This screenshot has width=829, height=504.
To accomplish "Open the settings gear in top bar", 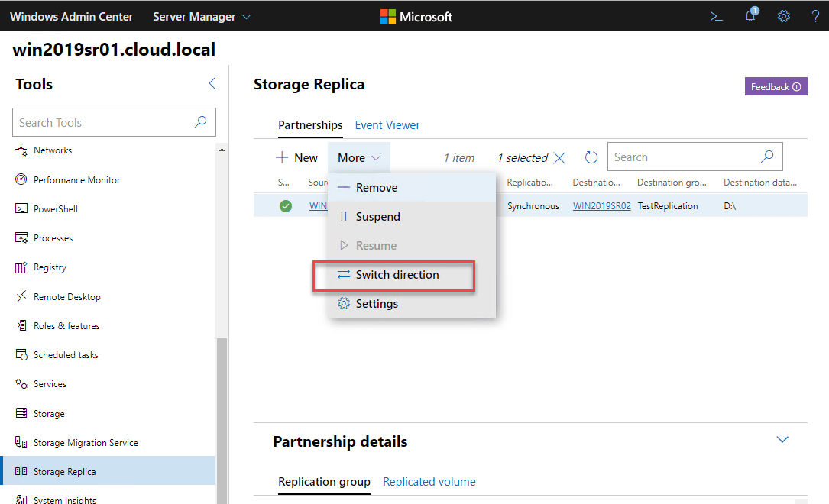I will click(783, 16).
